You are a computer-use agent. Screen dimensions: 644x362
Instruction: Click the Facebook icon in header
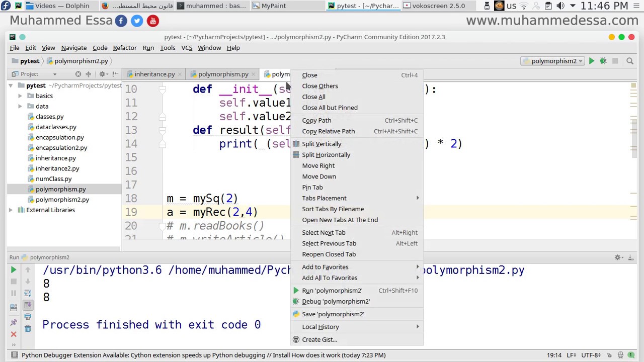121,21
